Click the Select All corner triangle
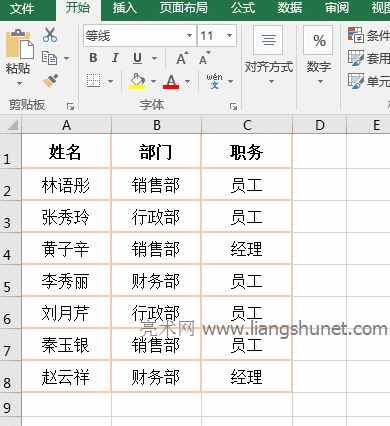Viewport: 390px width, 426px height. tap(12, 125)
